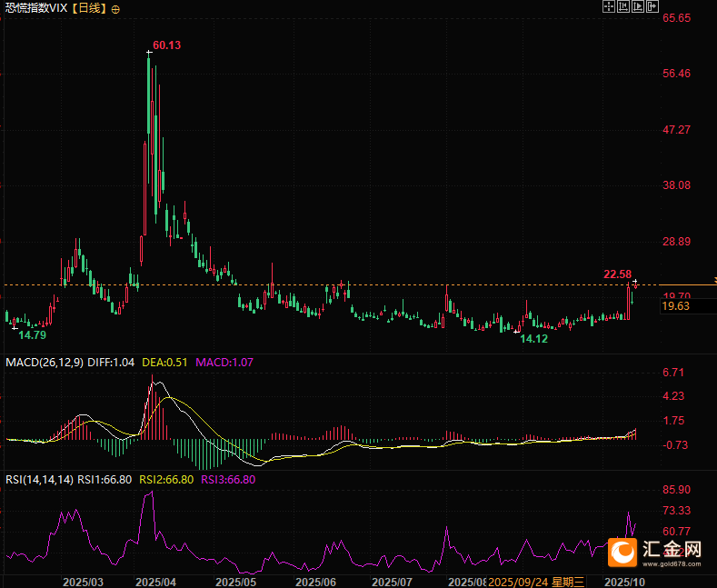Screen dimensions: 717x588
Task: Open the 日线 period selector
Action: (90, 8)
